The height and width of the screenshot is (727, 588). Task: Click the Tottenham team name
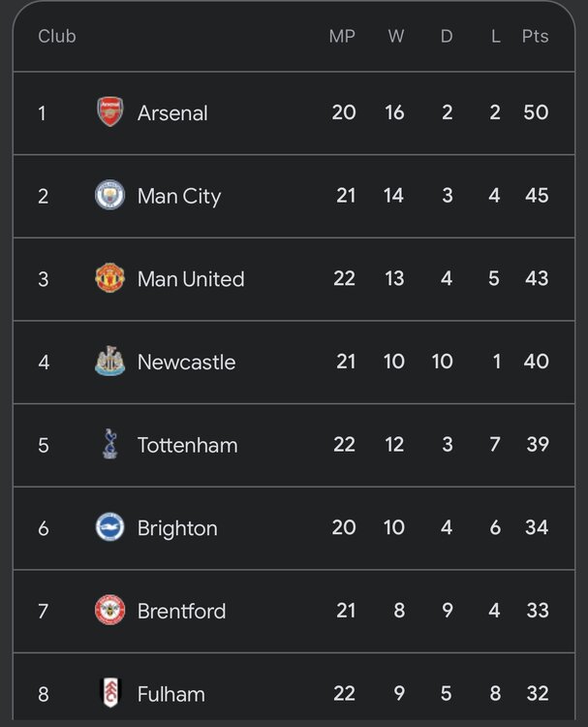coord(187,445)
